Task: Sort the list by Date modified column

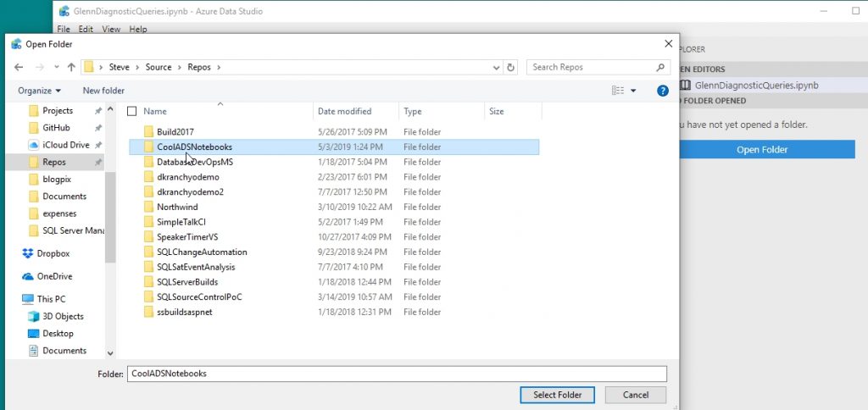Action: pyautogui.click(x=344, y=111)
